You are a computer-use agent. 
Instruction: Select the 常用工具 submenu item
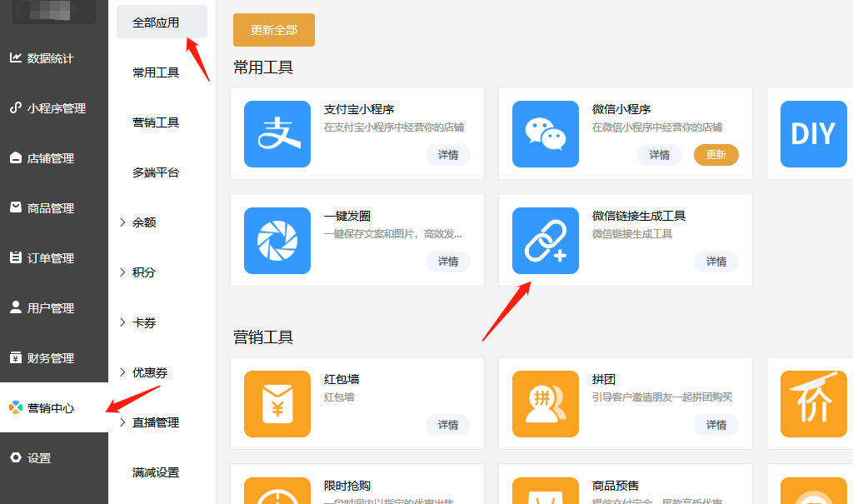click(156, 72)
